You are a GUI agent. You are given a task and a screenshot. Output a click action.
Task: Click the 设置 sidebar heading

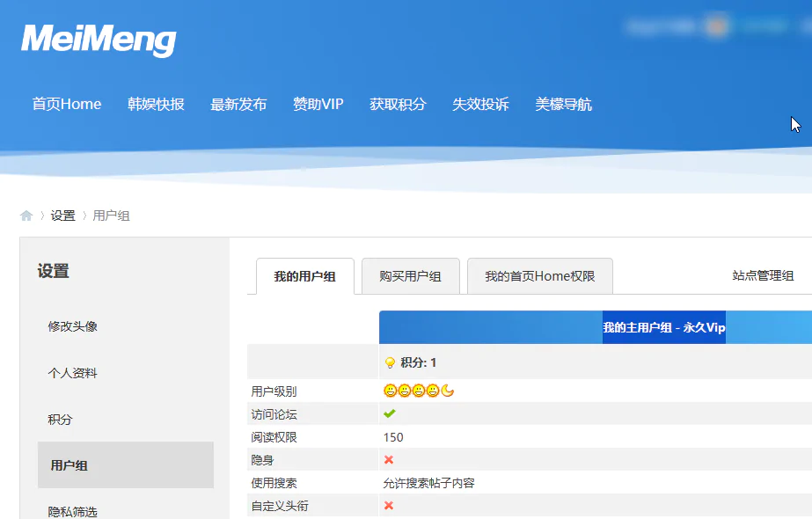point(54,270)
